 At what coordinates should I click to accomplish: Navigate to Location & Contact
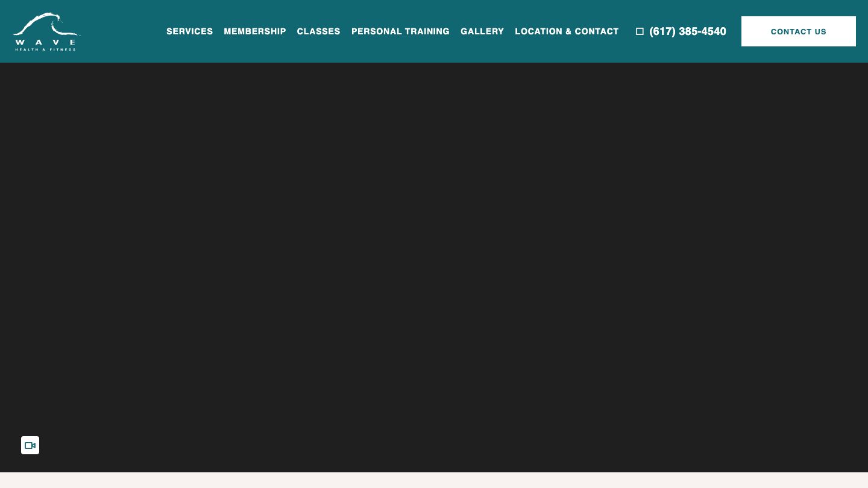point(566,31)
